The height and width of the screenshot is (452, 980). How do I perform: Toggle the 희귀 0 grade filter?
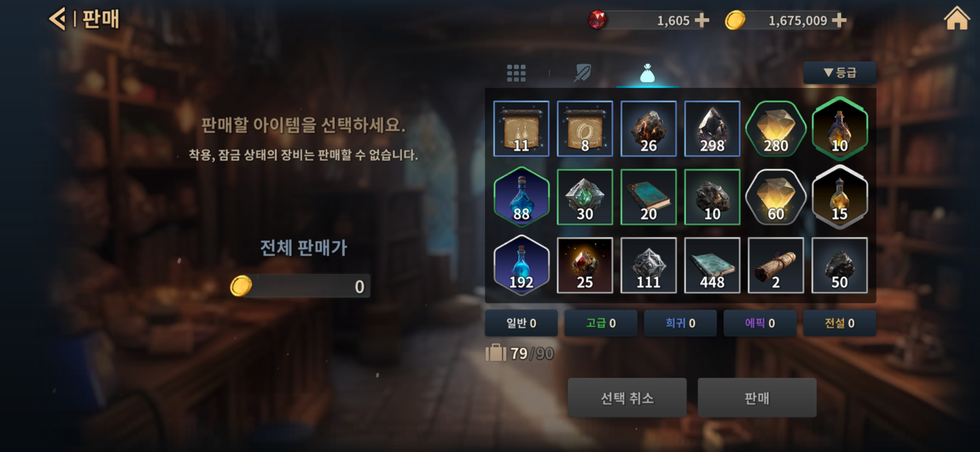tap(680, 323)
